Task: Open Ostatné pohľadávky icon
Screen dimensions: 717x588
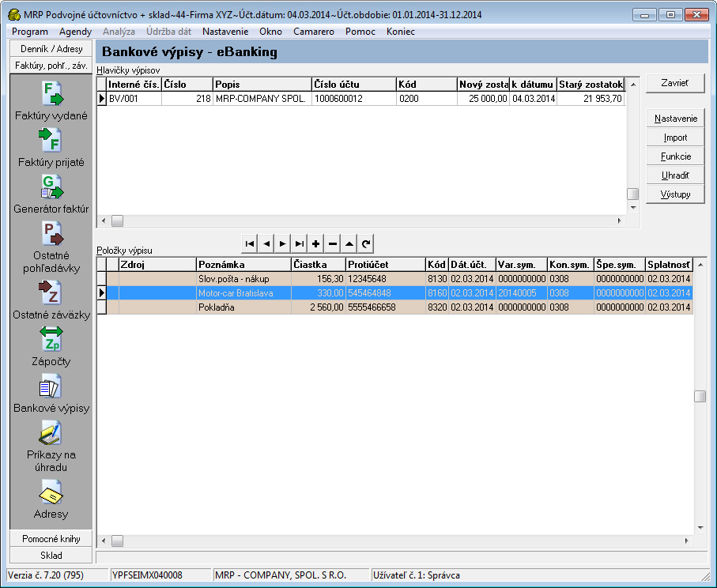Action: pos(51,233)
